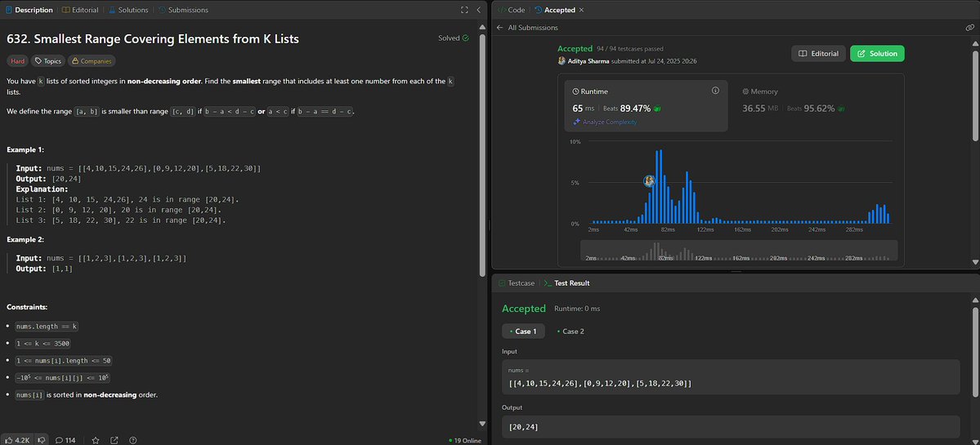Copy the submission link chain icon

(x=969, y=28)
